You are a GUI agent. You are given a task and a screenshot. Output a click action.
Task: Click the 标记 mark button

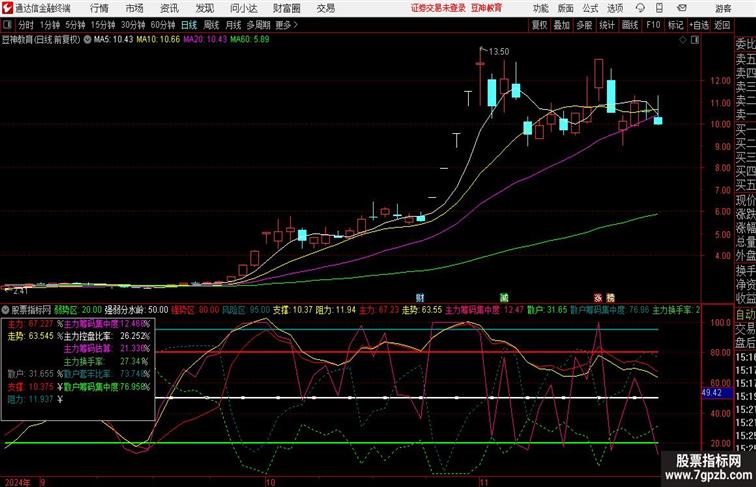coord(675,25)
